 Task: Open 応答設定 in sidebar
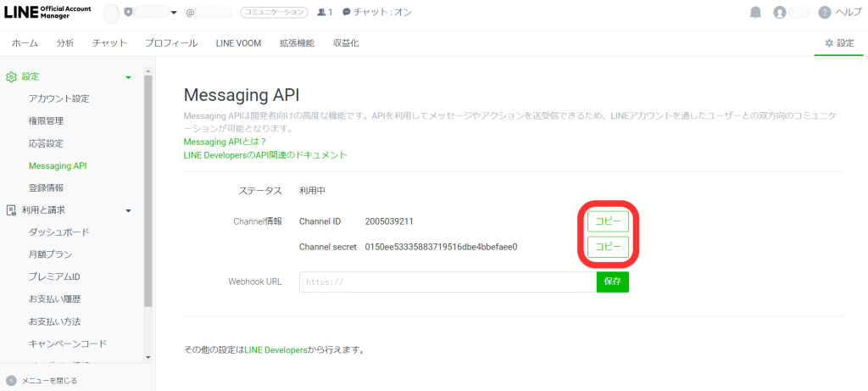click(x=46, y=143)
